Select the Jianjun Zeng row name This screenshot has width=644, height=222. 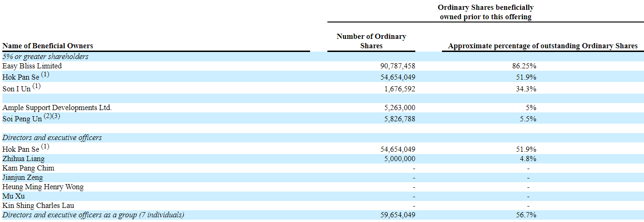(22, 178)
